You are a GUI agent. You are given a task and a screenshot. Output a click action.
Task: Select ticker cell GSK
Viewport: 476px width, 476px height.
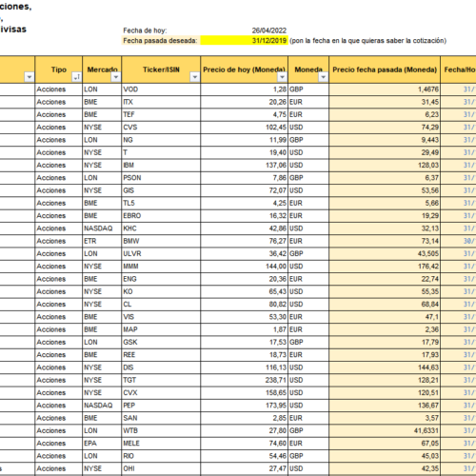(x=161, y=343)
